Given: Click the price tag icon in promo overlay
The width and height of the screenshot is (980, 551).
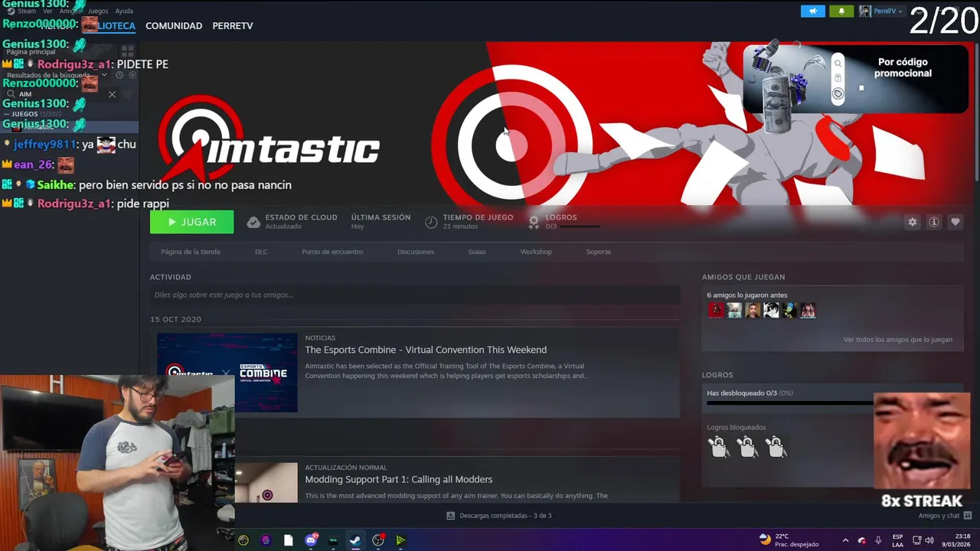Looking at the screenshot, I should click(x=838, y=93).
